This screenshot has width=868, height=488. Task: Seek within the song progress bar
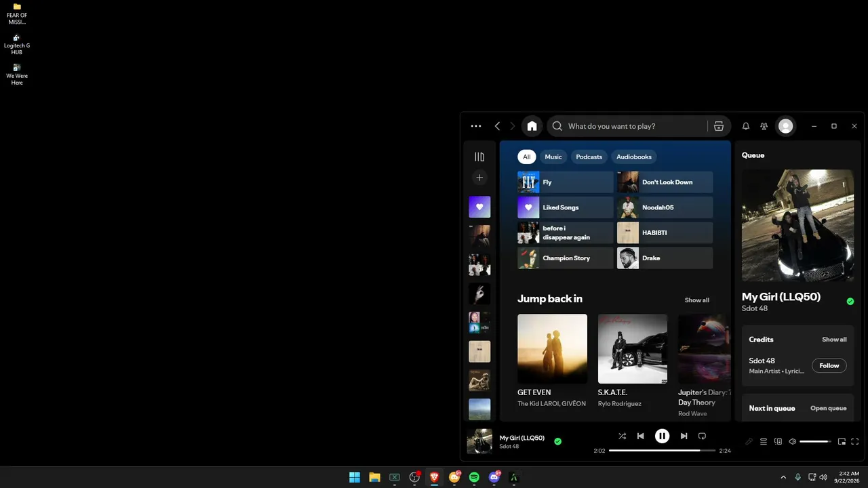[662, 451]
